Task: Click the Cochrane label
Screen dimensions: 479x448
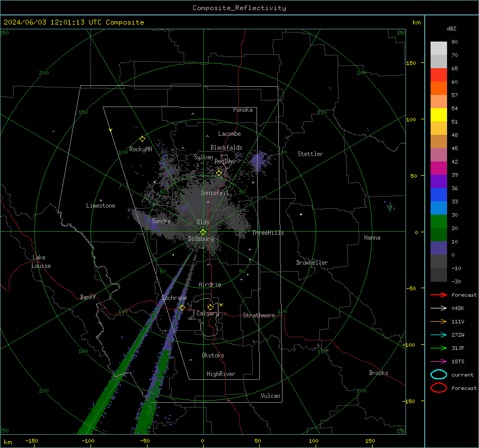Action: click(x=174, y=298)
